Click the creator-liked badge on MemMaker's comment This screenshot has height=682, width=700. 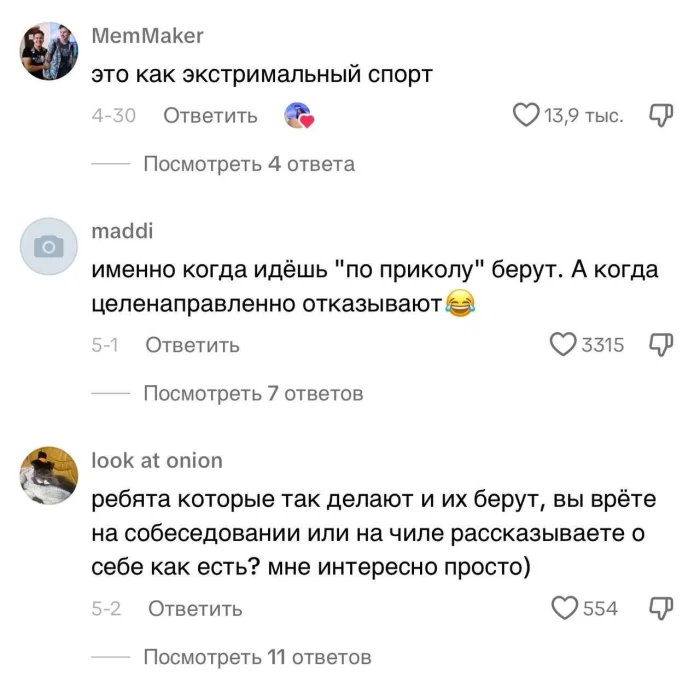click(299, 116)
